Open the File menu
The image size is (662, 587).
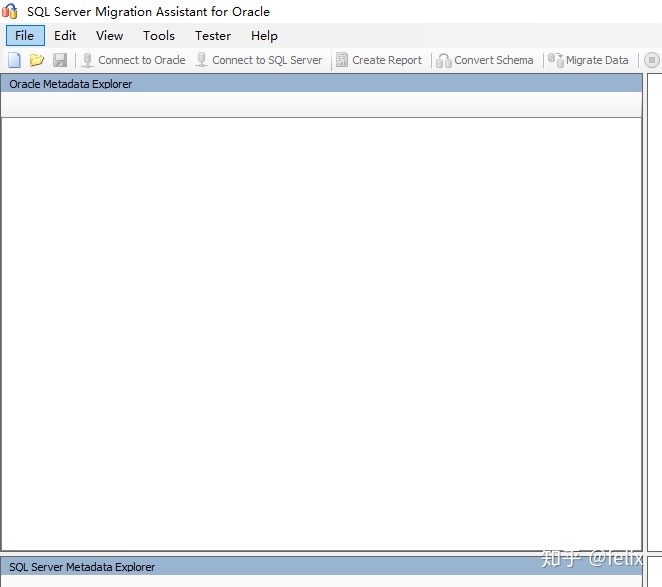point(25,35)
